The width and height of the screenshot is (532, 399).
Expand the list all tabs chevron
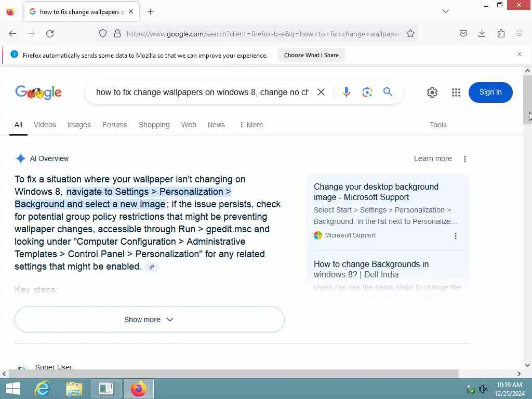pyautogui.click(x=446, y=11)
